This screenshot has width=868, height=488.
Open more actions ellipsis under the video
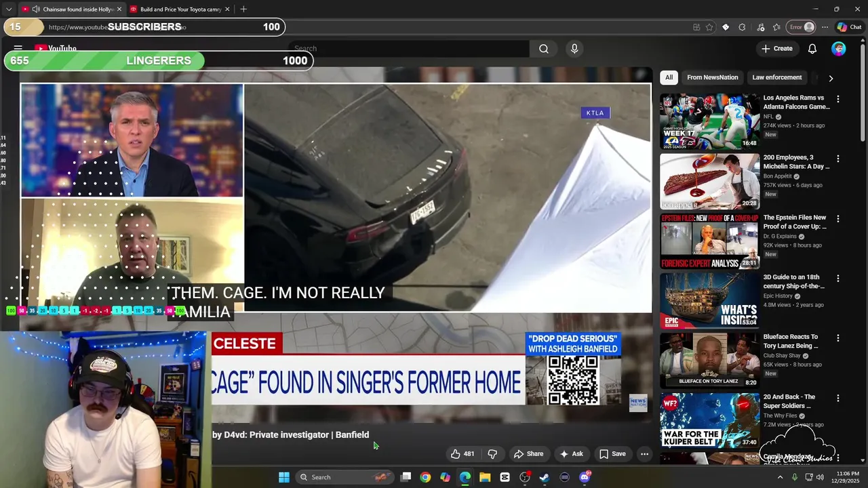[645, 454]
